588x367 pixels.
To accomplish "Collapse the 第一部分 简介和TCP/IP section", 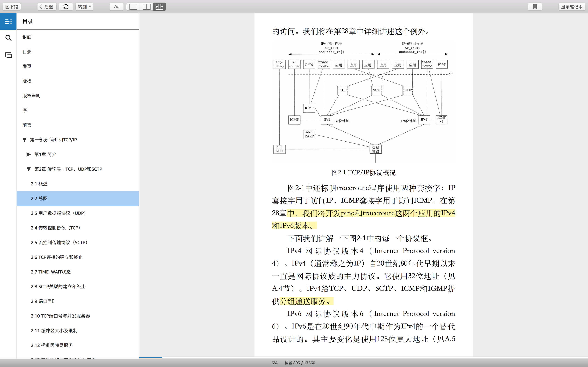I will tap(24, 140).
